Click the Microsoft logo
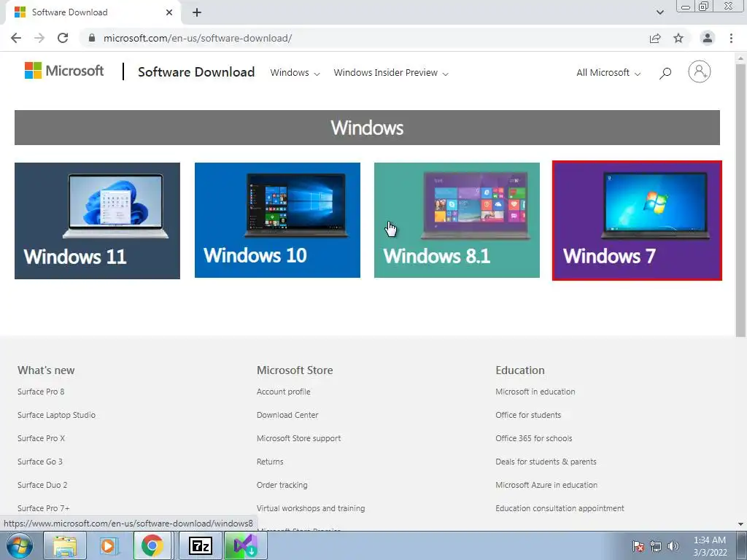Viewport: 747px width, 560px height. tap(64, 71)
